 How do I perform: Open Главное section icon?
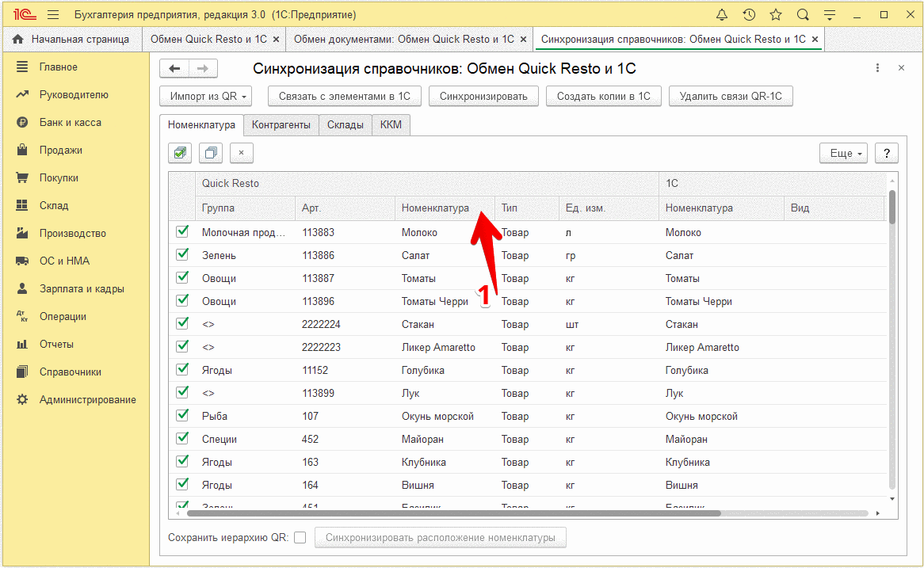(x=22, y=67)
